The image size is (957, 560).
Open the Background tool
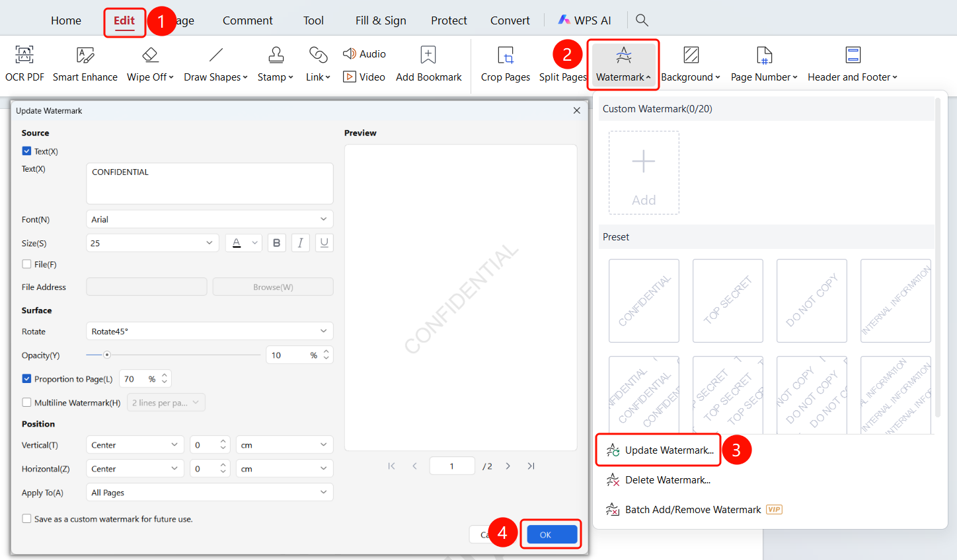coord(691,65)
